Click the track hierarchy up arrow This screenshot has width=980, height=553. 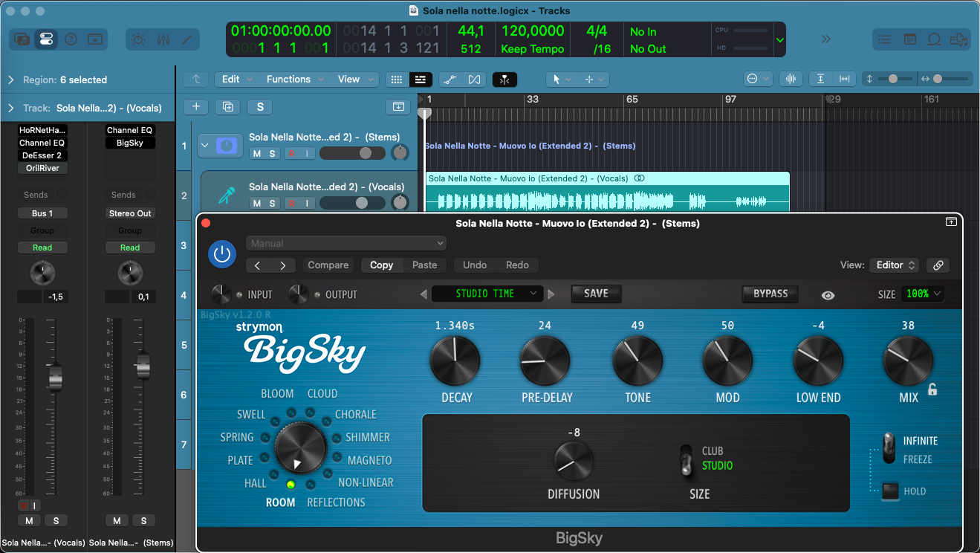[x=196, y=80]
